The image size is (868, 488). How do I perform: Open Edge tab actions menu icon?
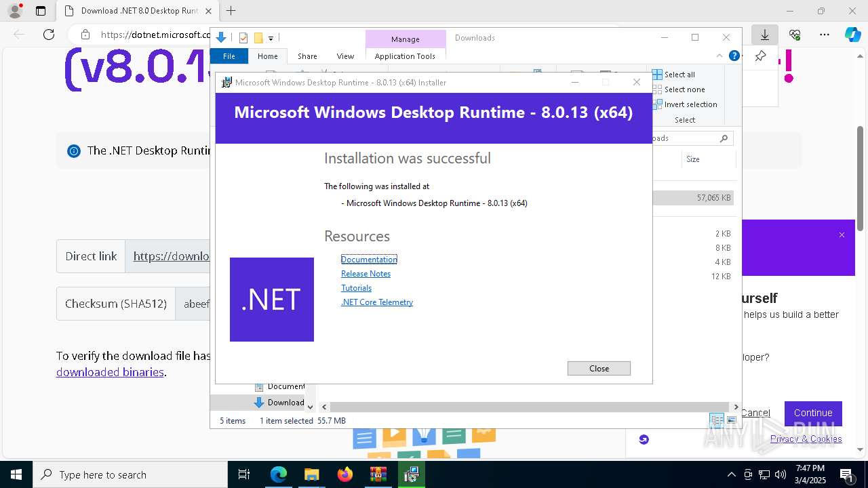pos(41,11)
